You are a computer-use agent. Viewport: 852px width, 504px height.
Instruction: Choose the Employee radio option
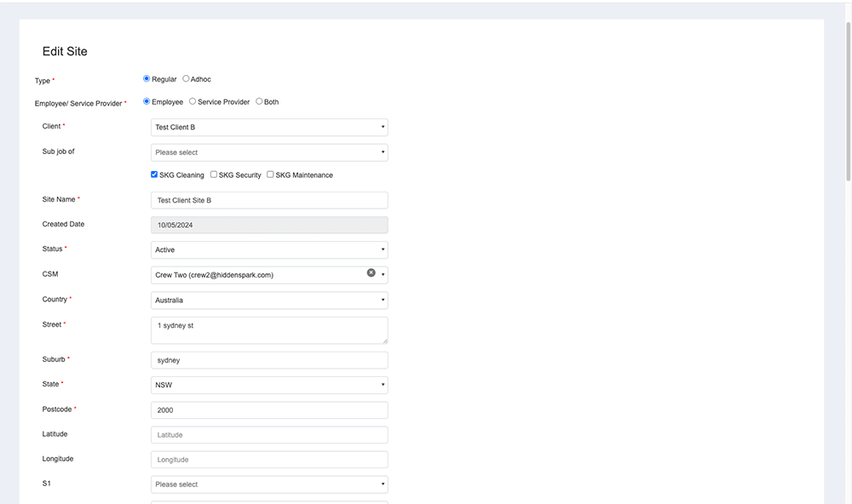pos(147,101)
